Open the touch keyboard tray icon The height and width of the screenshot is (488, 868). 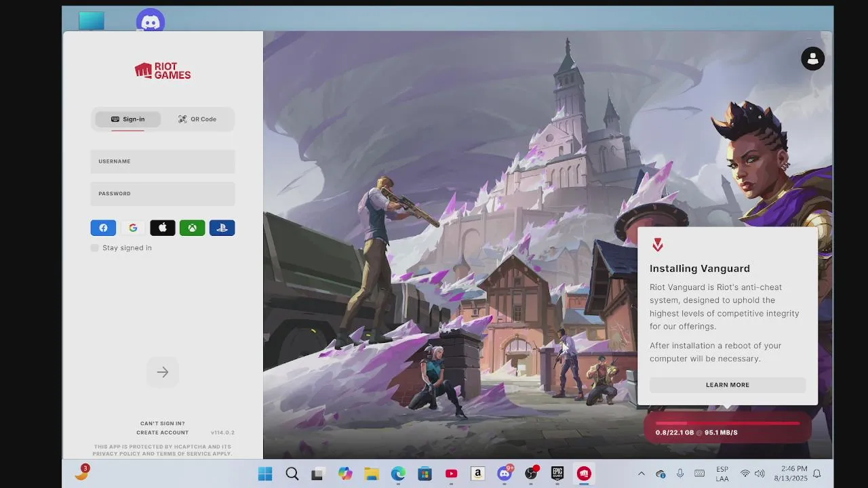[700, 474]
